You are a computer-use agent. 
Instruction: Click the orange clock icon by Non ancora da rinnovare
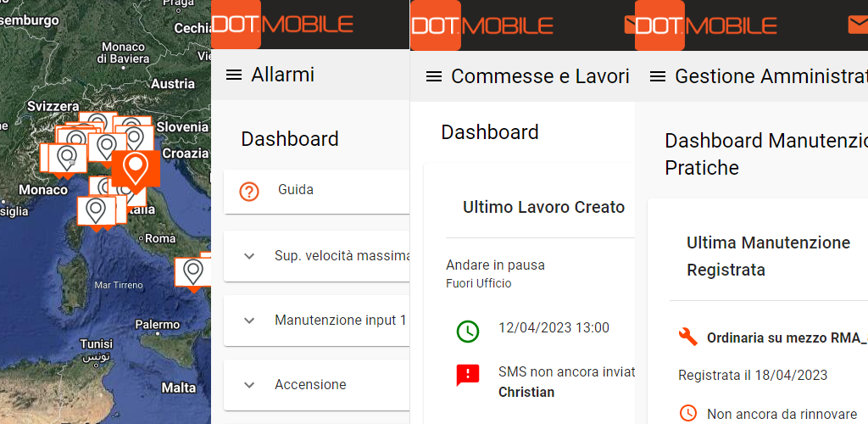tap(688, 413)
